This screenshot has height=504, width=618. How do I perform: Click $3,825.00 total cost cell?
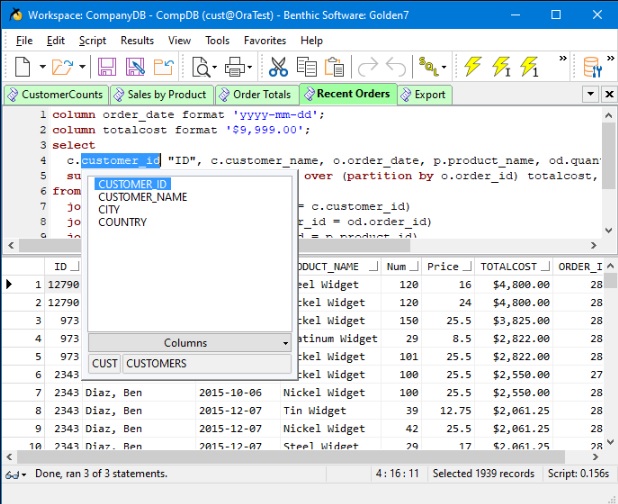514,320
